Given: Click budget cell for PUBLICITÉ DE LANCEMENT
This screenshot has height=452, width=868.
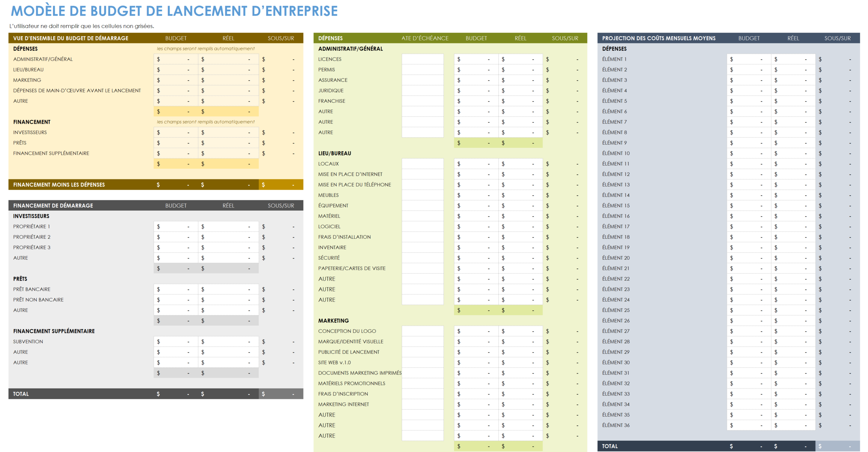Looking at the screenshot, I should 476,352.
